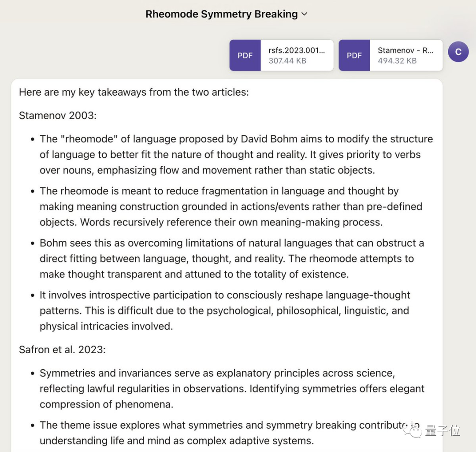
Task: Click the purple PDF icon on Stamenov attachment
Action: [354, 56]
